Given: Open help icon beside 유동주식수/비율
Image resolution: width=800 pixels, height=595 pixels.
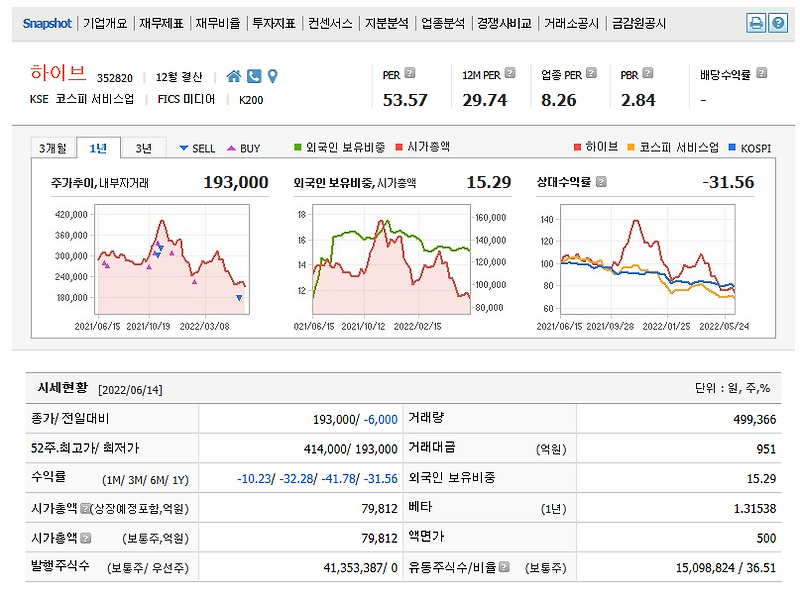Looking at the screenshot, I should [x=504, y=567].
